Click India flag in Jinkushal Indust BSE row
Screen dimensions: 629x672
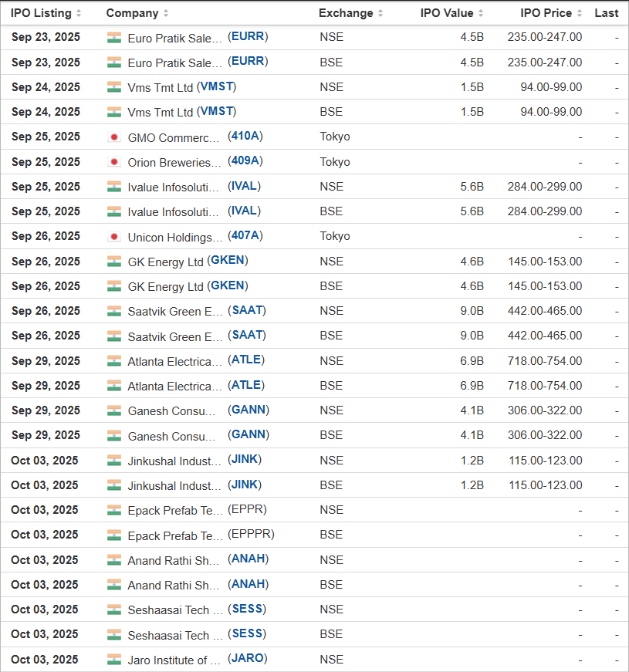(114, 485)
